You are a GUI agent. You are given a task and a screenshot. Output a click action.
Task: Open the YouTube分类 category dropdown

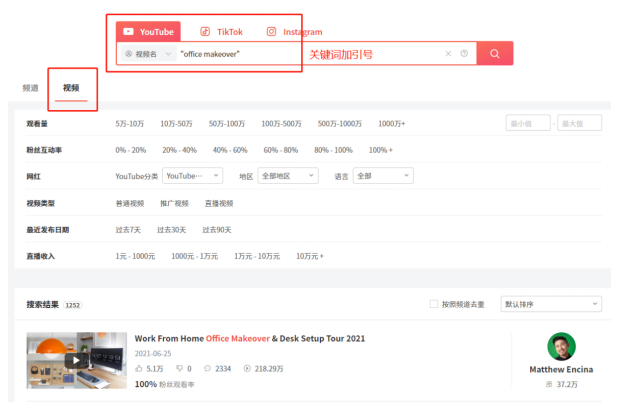coord(192,176)
